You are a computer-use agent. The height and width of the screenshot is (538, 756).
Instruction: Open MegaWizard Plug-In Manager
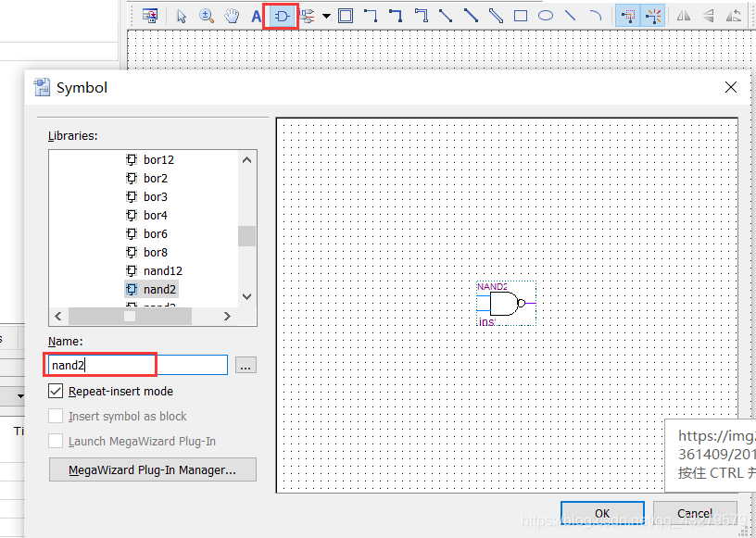click(x=153, y=469)
